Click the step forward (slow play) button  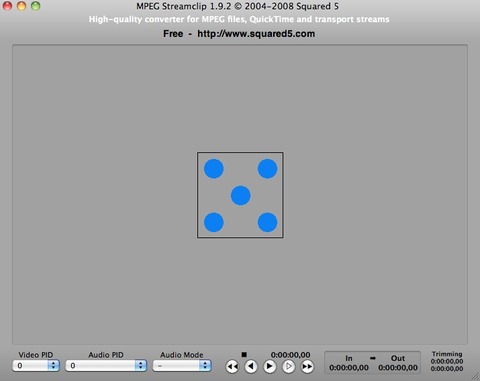289,367
